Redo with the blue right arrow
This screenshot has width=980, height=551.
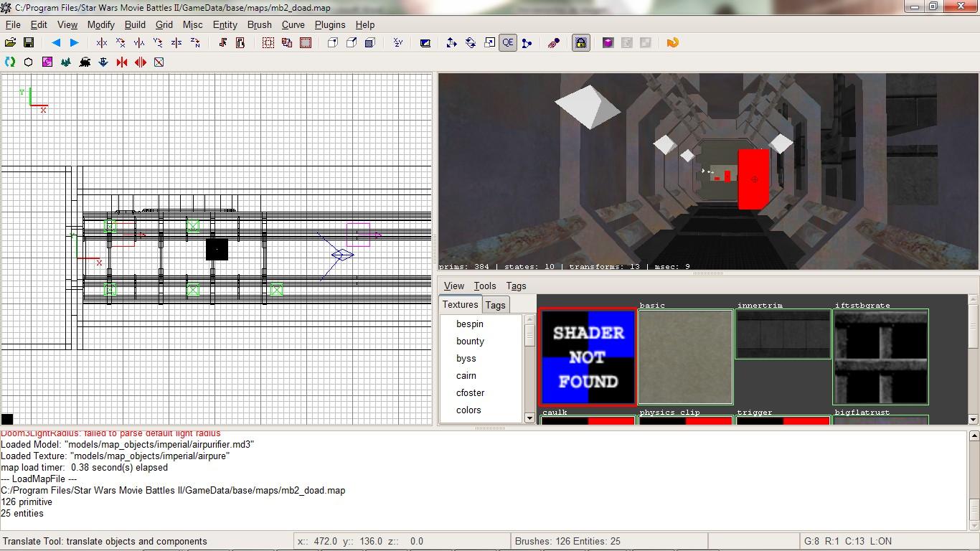[74, 43]
